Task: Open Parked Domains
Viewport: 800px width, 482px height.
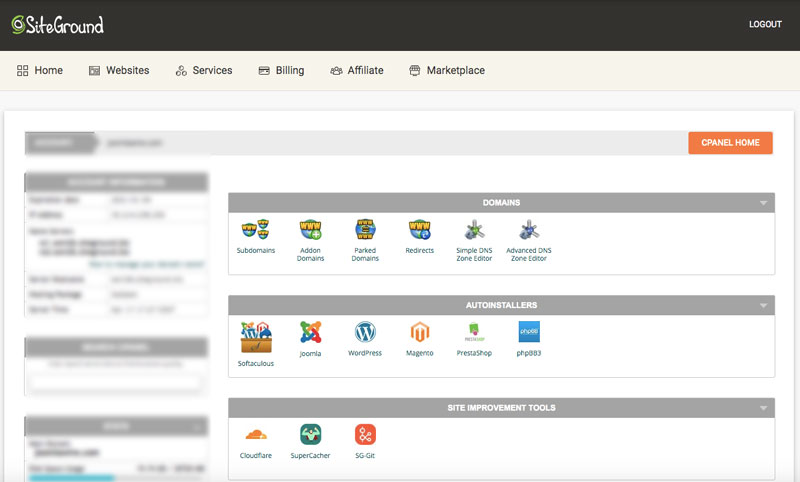Action: [365, 240]
